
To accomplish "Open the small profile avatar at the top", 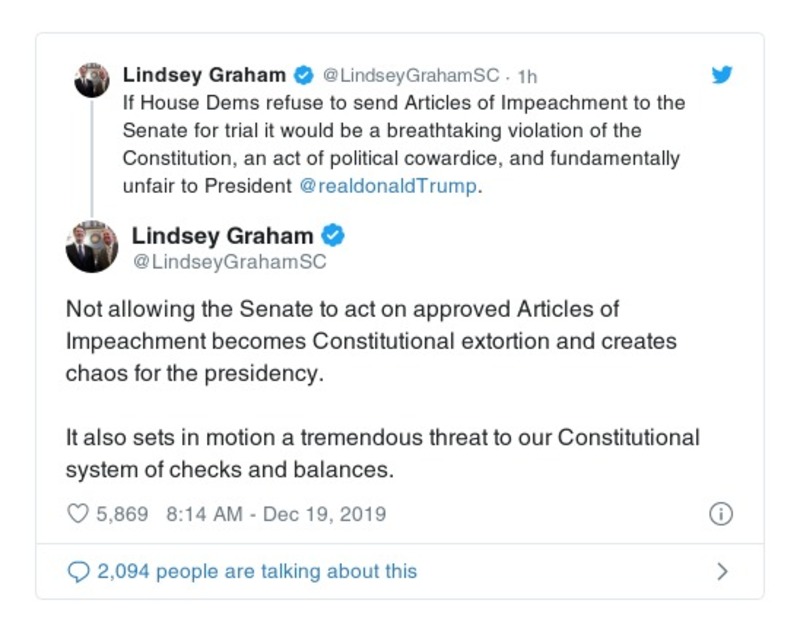I will click(92, 80).
